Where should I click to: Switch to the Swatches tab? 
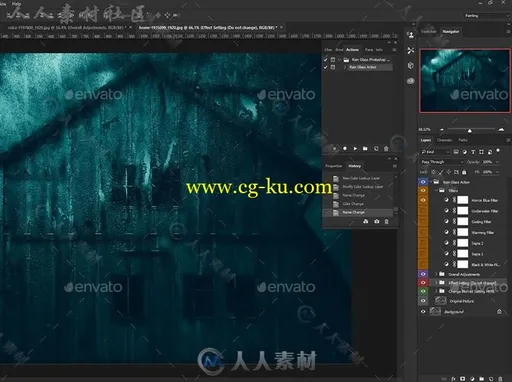[x=428, y=32]
